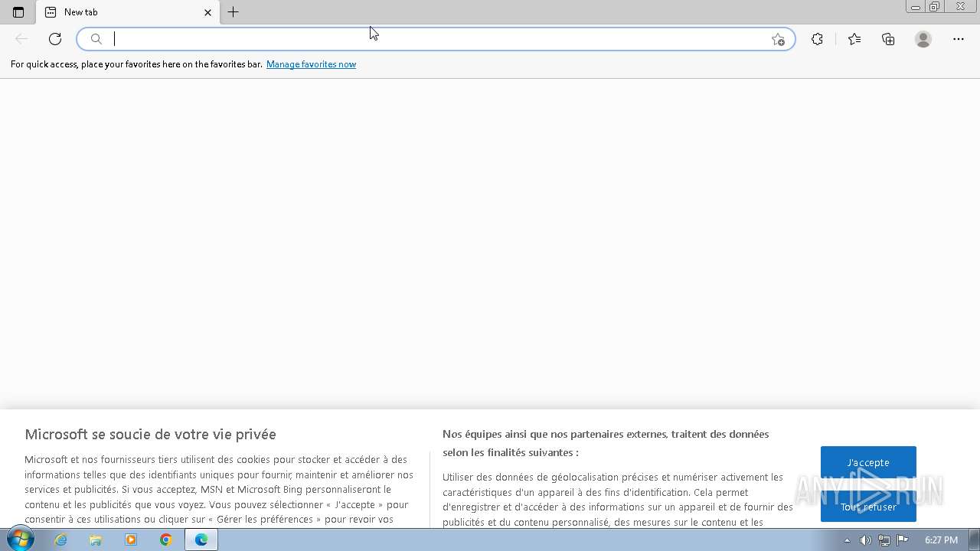Screen dimensions: 980x551
Task: Launch Google Chrome from taskbar
Action: coord(166,540)
